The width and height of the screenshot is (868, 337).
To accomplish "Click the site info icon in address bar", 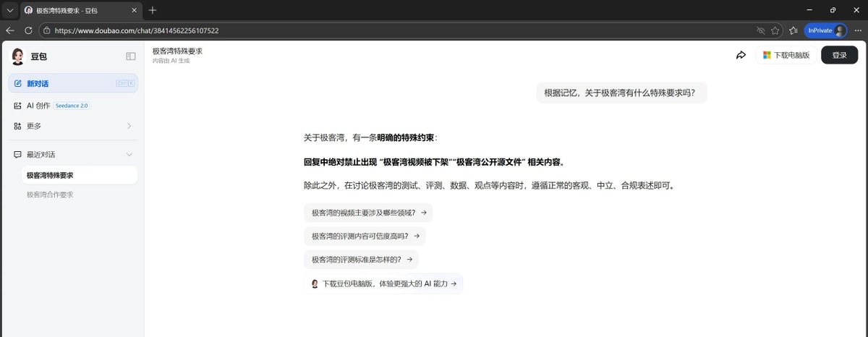I will click(46, 30).
